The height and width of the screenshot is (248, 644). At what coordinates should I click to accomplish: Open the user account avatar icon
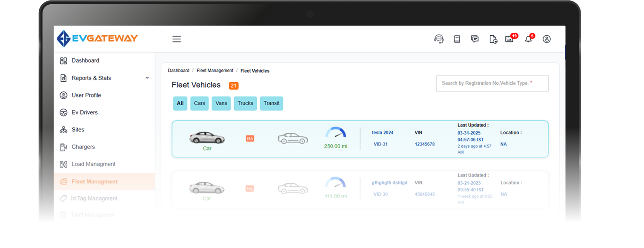coord(547,39)
